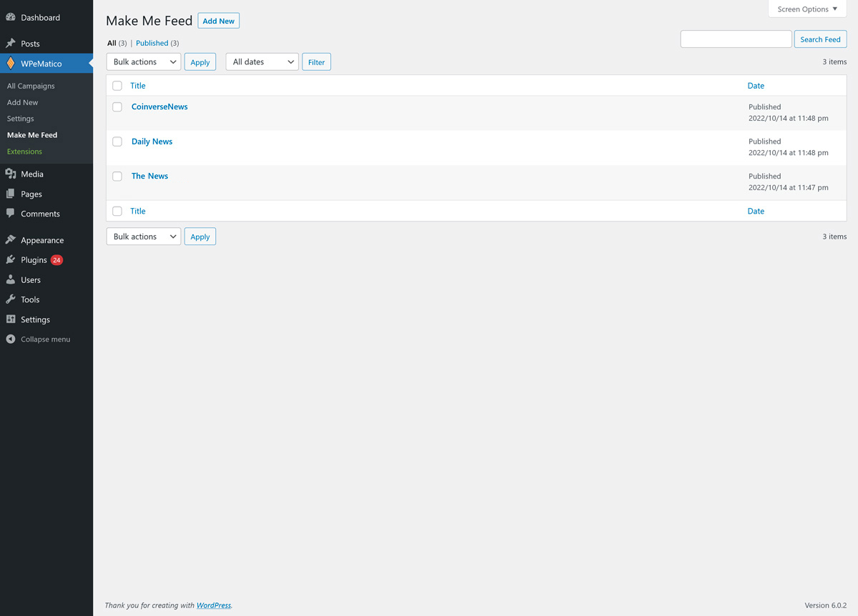Show the All (3) filter view

point(117,43)
